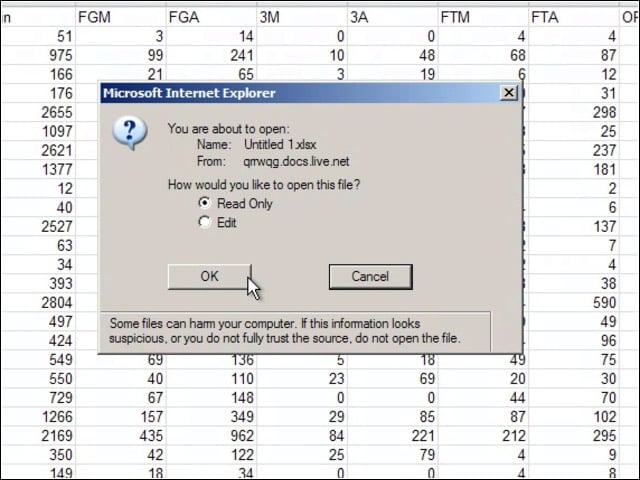Image resolution: width=640 pixels, height=480 pixels.
Task: Cancel opening Untitled 1.xlsx
Action: tap(371, 276)
